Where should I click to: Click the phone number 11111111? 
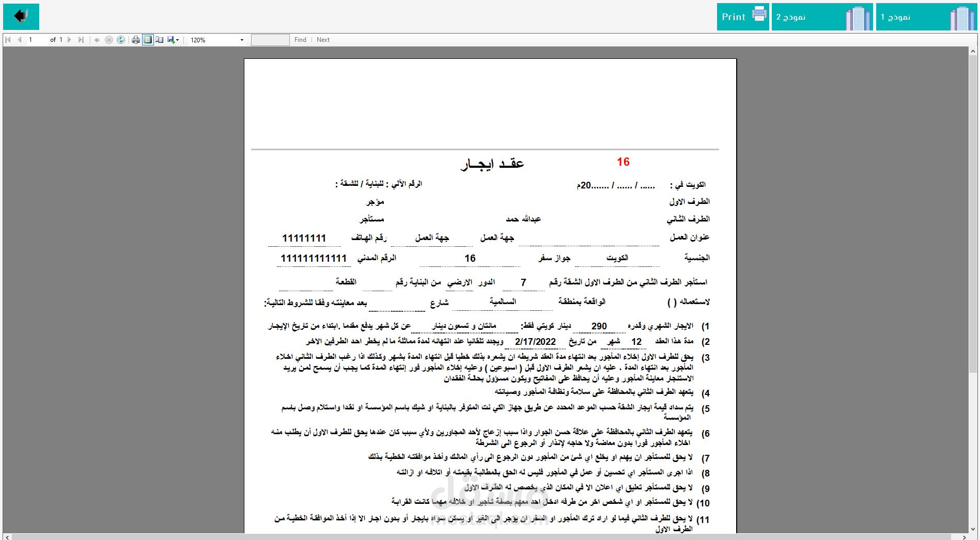tap(304, 238)
